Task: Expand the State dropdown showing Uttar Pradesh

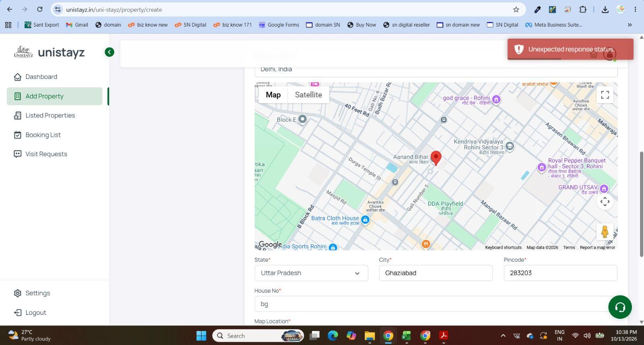Action: click(x=311, y=273)
